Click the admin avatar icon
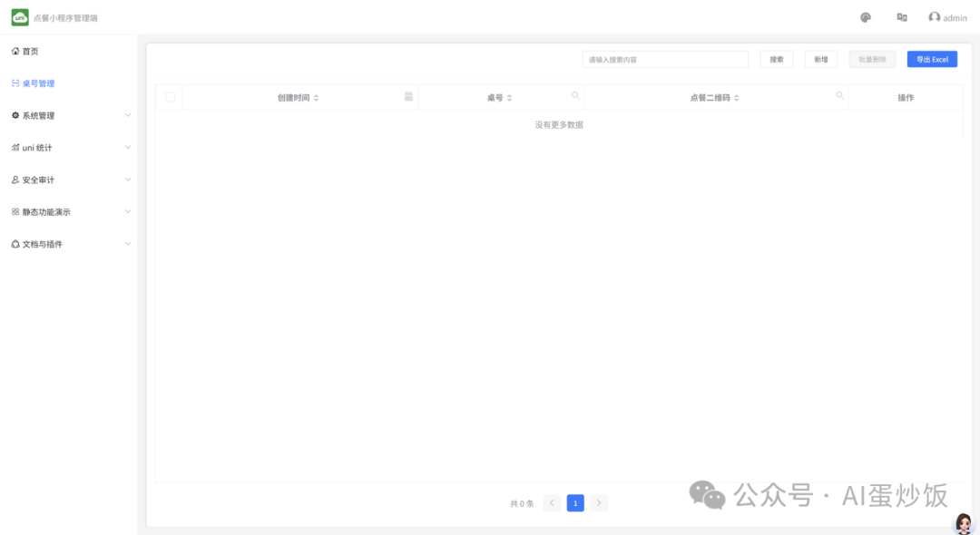Screen dimensions: 980x535 point(933,17)
